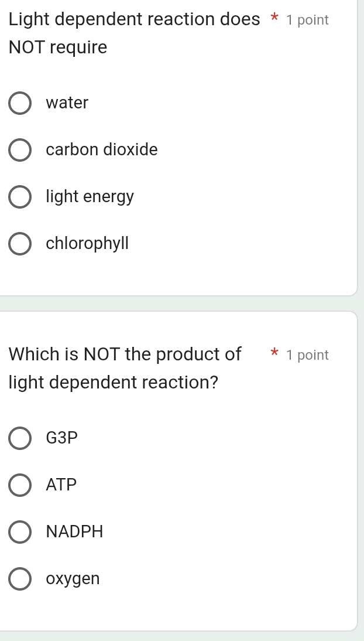The height and width of the screenshot is (641, 364).
Task: Click the G3P label text
Action: pos(61,438)
